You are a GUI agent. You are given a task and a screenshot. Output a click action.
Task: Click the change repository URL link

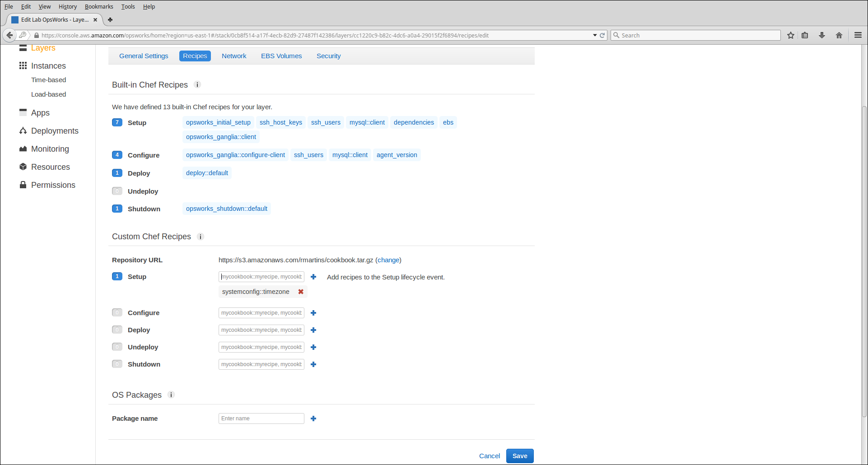[388, 260]
